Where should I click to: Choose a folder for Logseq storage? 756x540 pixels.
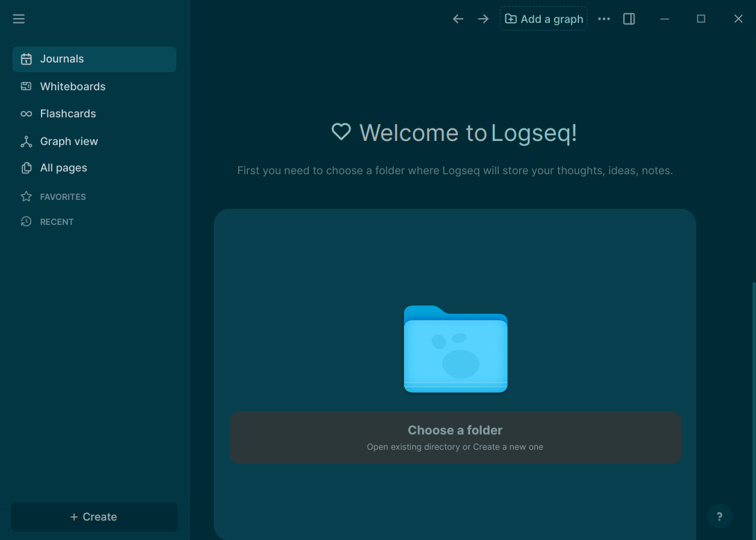tap(455, 437)
